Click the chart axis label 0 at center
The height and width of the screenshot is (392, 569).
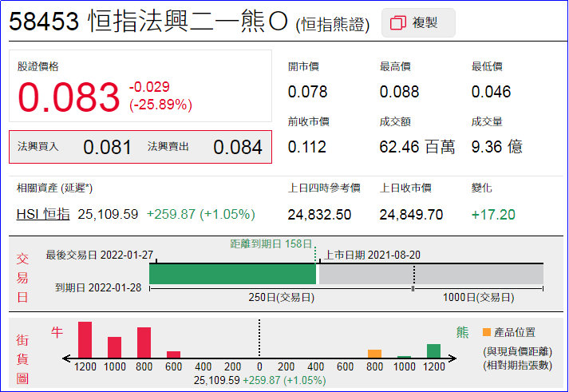tap(259, 366)
